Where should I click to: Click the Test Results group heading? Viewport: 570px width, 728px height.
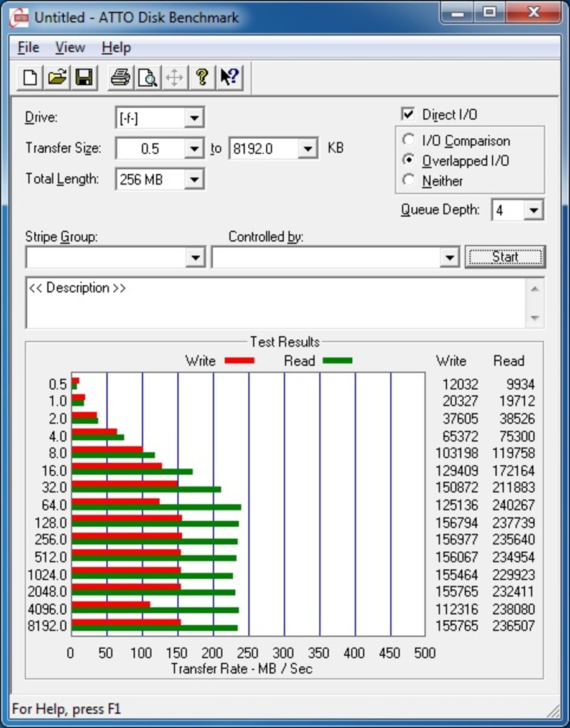point(285,342)
